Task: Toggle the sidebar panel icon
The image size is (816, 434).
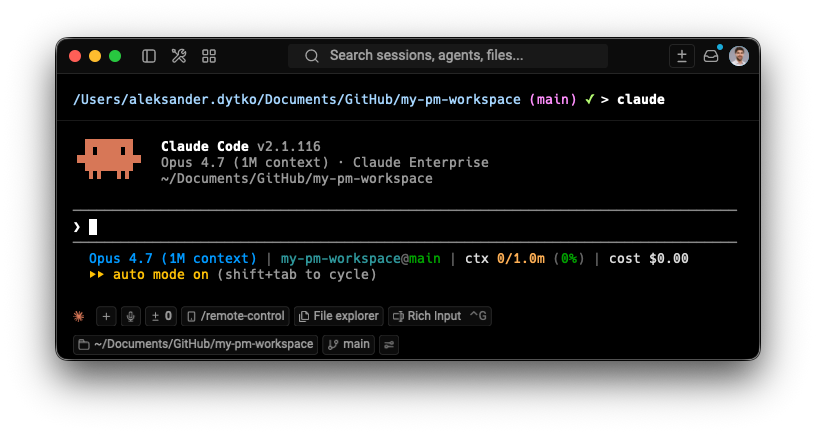Action: coord(149,56)
